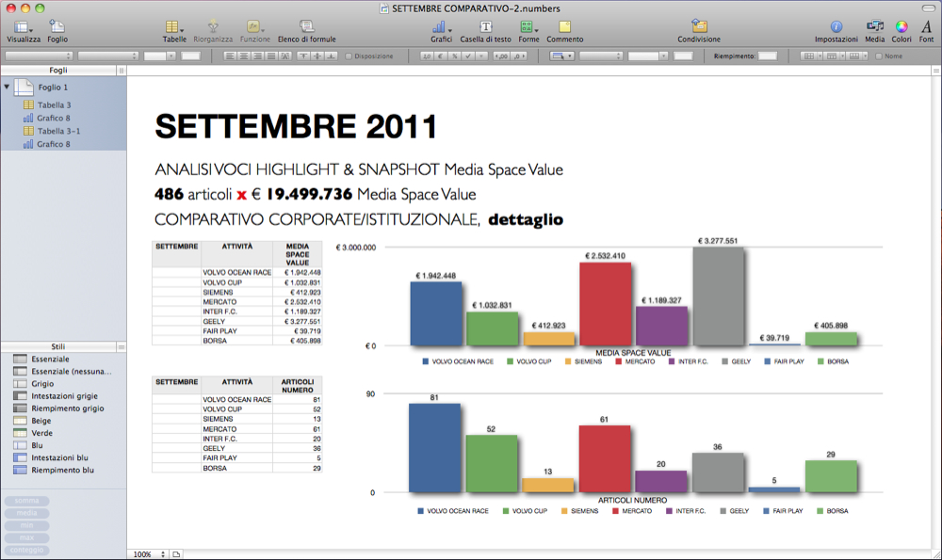The image size is (942, 560).
Task: Click the Condivisione sharing icon
Action: (698, 27)
